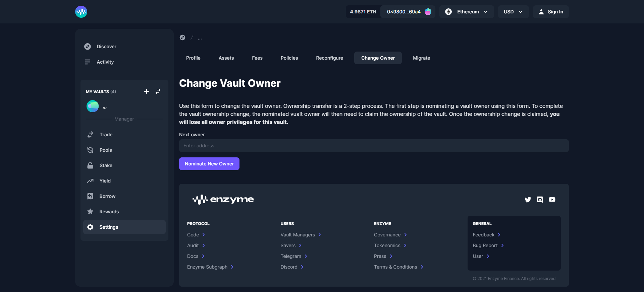Click the wallet avatar icon beside address
The height and width of the screenshot is (292, 644).
pyautogui.click(x=428, y=12)
